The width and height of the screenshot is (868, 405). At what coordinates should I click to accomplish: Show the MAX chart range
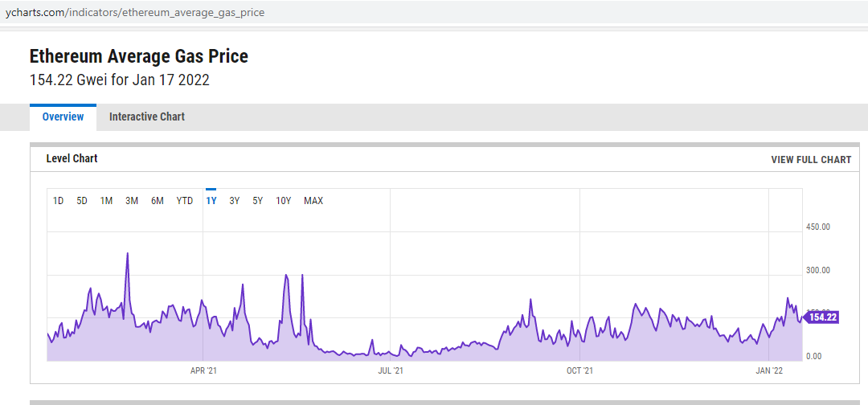313,201
